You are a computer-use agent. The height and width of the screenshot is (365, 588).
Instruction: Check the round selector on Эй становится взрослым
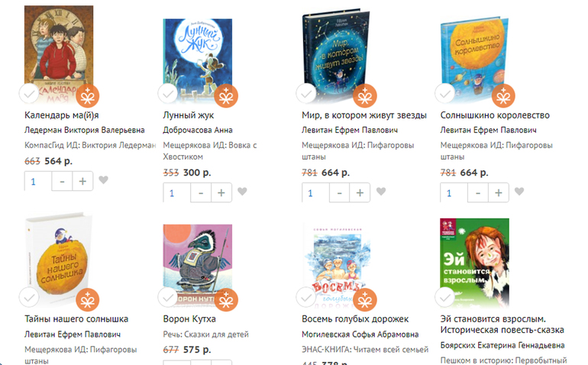click(444, 298)
